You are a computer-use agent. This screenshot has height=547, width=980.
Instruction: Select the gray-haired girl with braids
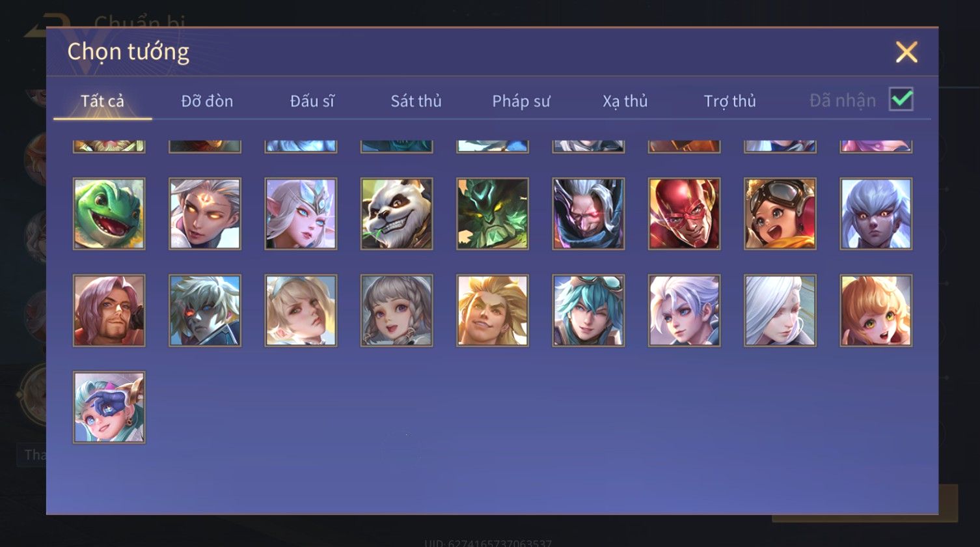[x=396, y=310]
